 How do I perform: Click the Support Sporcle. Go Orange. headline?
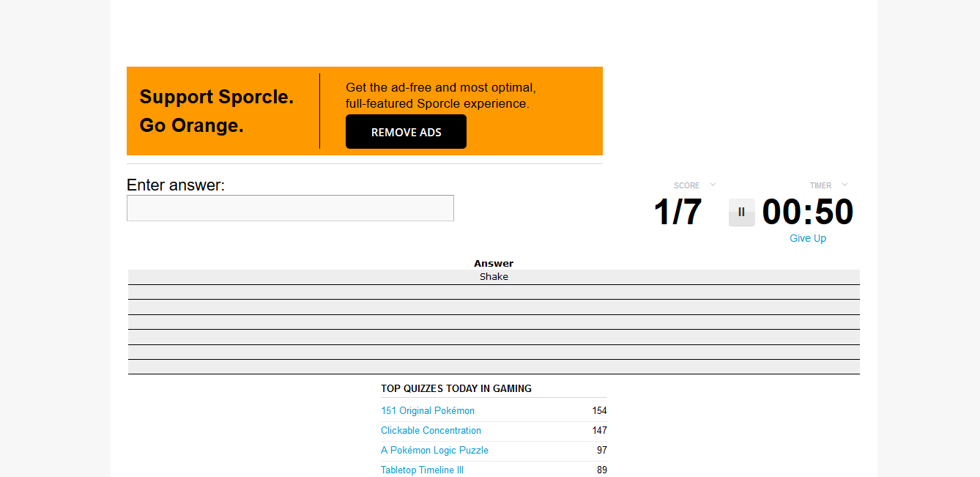pyautogui.click(x=217, y=111)
